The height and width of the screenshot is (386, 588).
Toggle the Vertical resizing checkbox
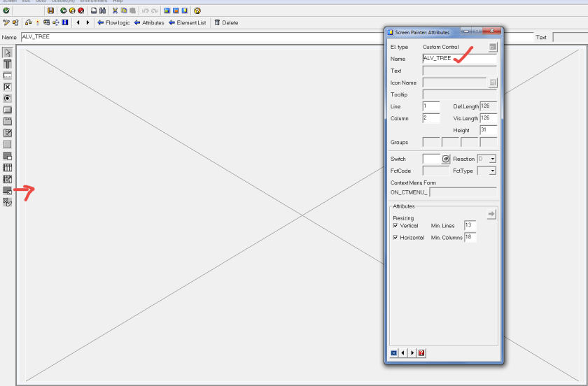coord(395,226)
